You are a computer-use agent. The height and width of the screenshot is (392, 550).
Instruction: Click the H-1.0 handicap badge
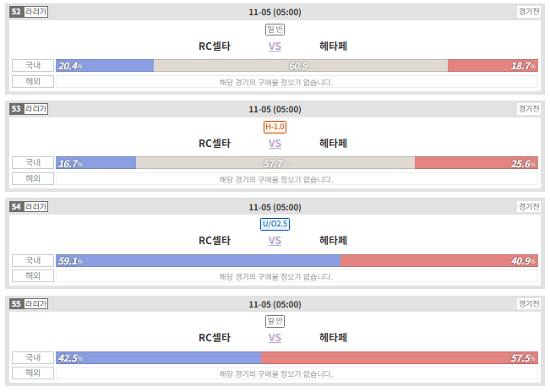click(x=275, y=127)
